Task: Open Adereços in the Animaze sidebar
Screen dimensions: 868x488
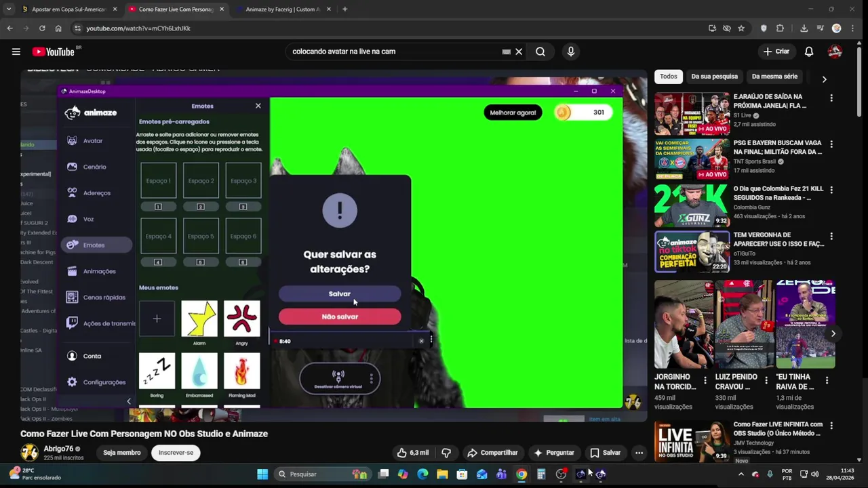Action: point(96,193)
